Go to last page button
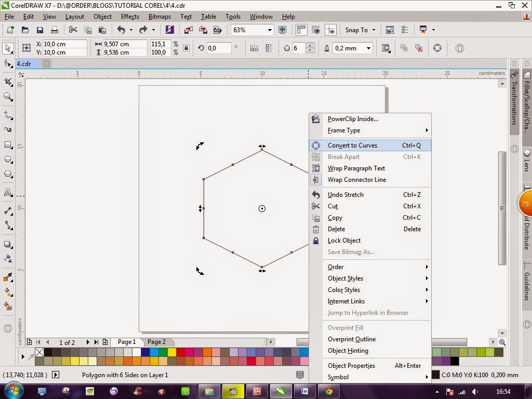 [x=96, y=342]
